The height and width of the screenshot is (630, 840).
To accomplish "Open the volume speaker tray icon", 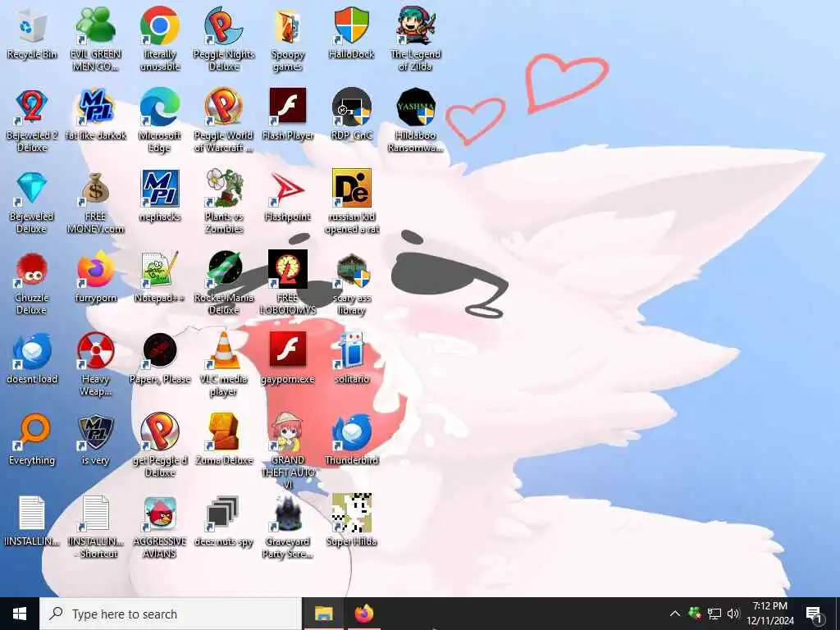I will point(733,614).
